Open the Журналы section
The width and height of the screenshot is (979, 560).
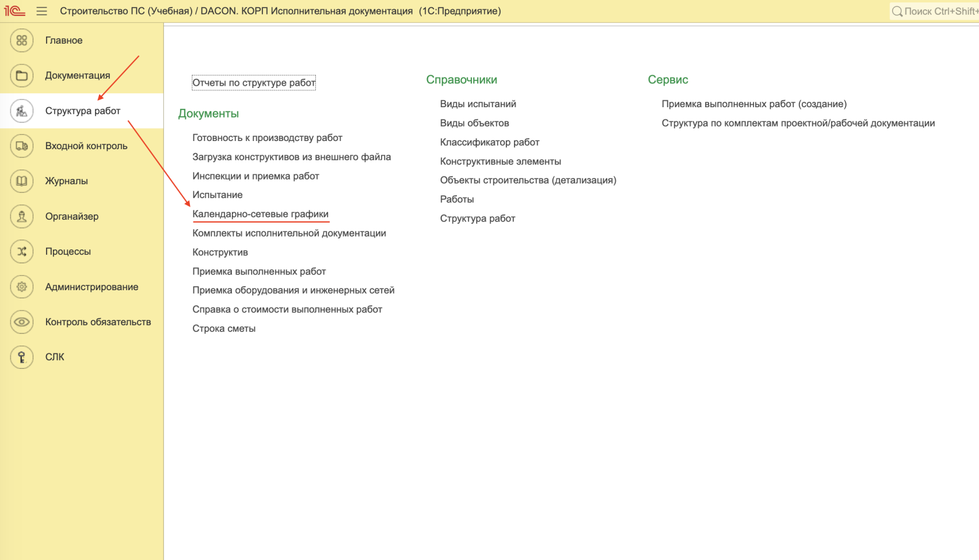pyautogui.click(x=82, y=181)
